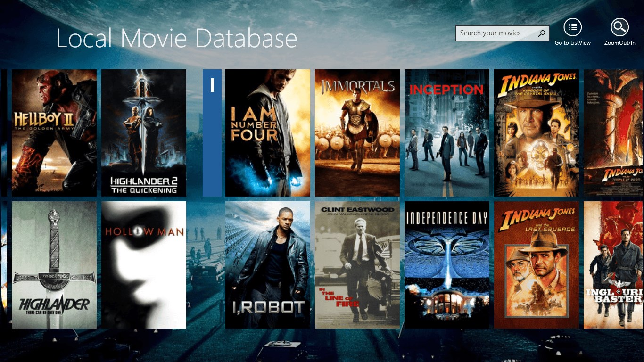This screenshot has width=644, height=362.
Task: Select the I Am Number Four poster
Action: coord(268,133)
